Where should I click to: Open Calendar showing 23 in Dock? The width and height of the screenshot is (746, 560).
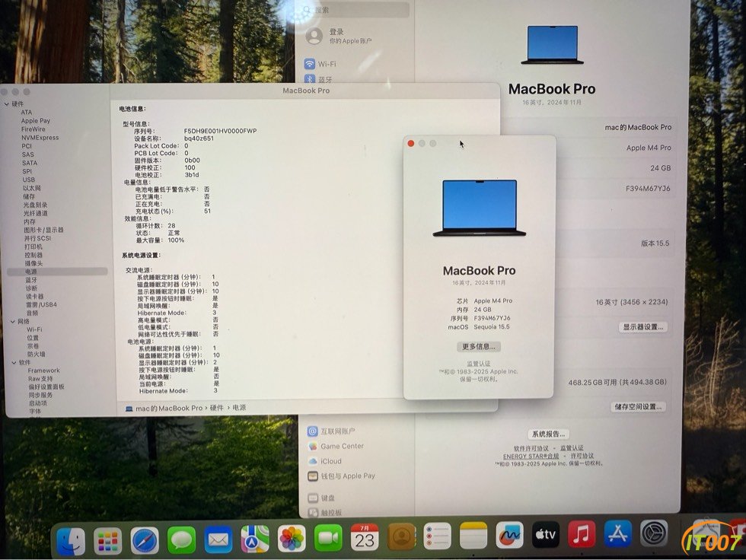click(365, 537)
